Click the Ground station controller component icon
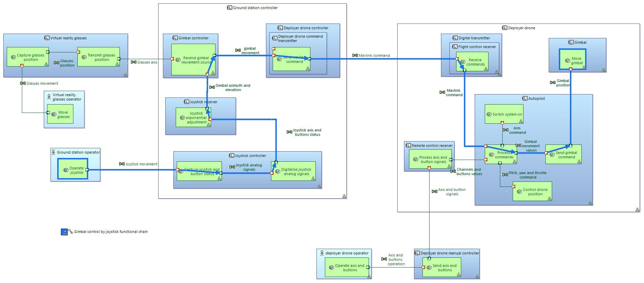The height and width of the screenshot is (283, 644). (x=230, y=8)
